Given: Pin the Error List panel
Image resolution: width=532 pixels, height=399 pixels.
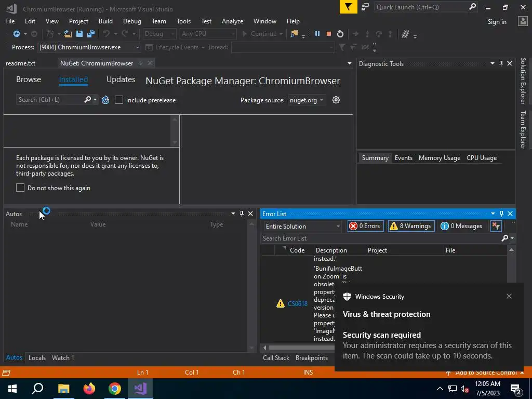Looking at the screenshot, I should [x=501, y=214].
